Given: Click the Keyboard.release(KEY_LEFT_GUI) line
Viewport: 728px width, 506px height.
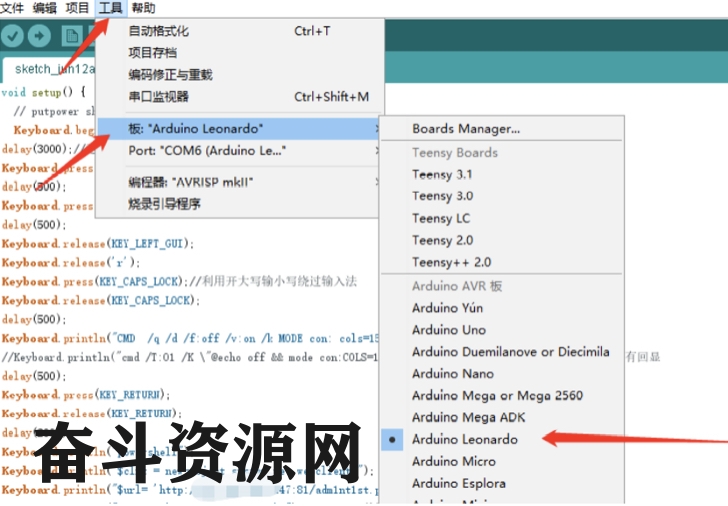Looking at the screenshot, I should tap(98, 243).
